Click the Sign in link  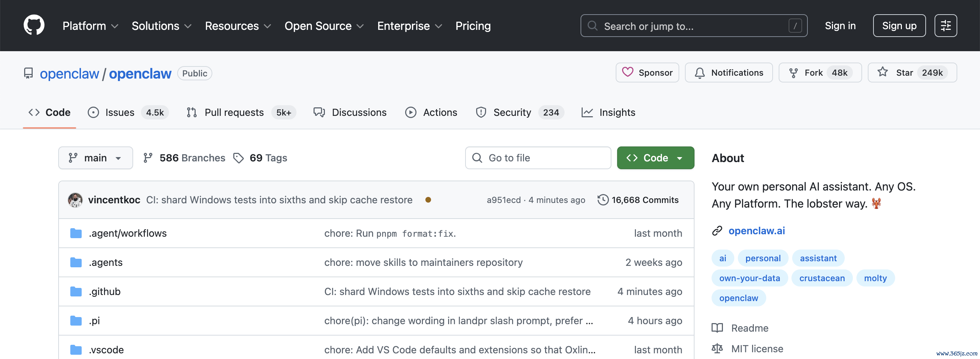(x=840, y=26)
